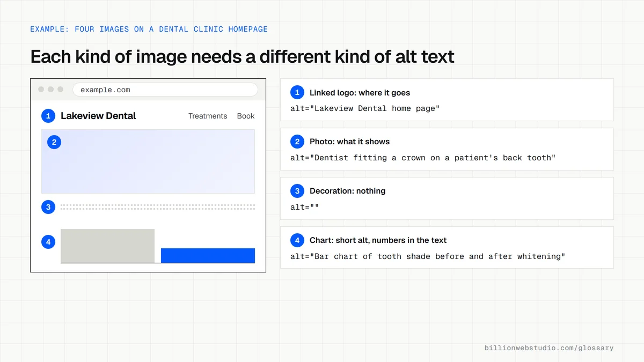Image resolution: width=644 pixels, height=362 pixels.
Task: Open the Book navigation link
Action: click(x=246, y=116)
